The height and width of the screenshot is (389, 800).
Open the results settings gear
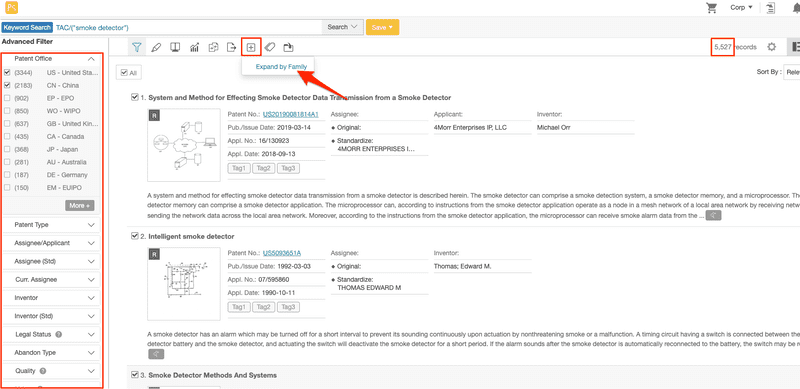point(771,47)
